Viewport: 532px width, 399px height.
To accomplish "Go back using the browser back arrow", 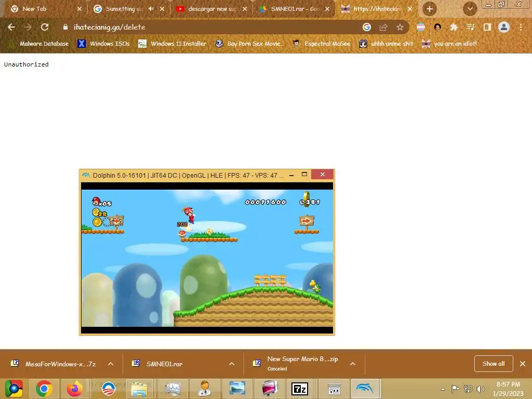I will tap(11, 27).
